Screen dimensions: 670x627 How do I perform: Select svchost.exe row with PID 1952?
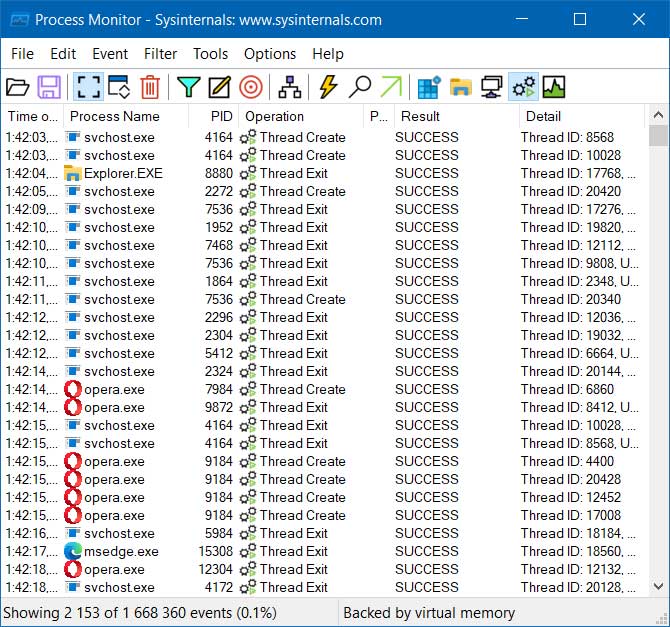coord(323,227)
